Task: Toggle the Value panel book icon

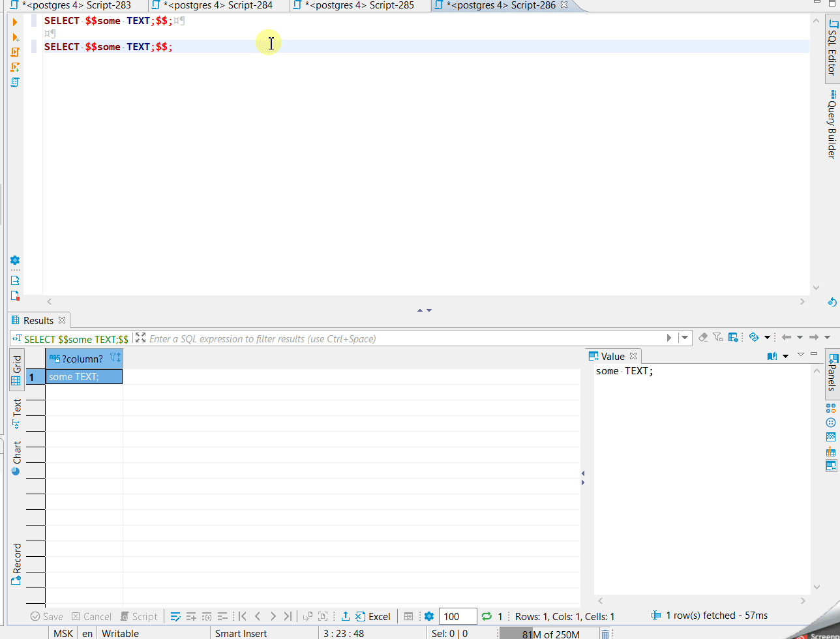Action: click(772, 355)
